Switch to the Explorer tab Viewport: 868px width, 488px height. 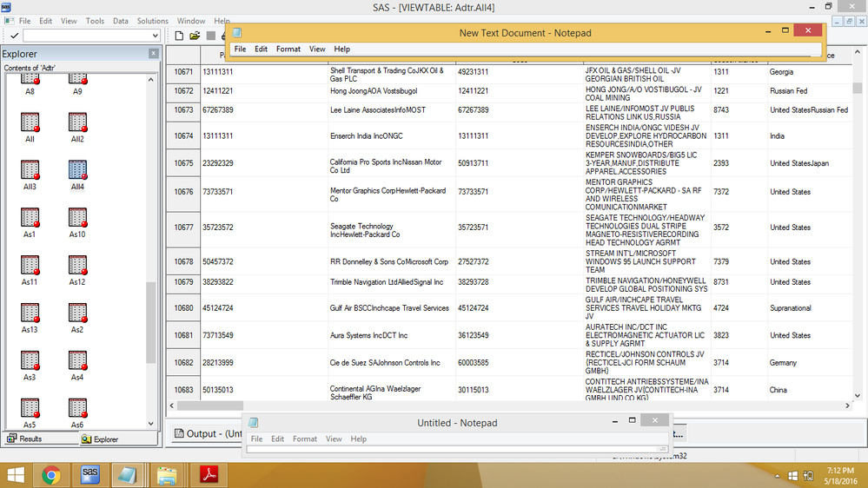(x=100, y=439)
